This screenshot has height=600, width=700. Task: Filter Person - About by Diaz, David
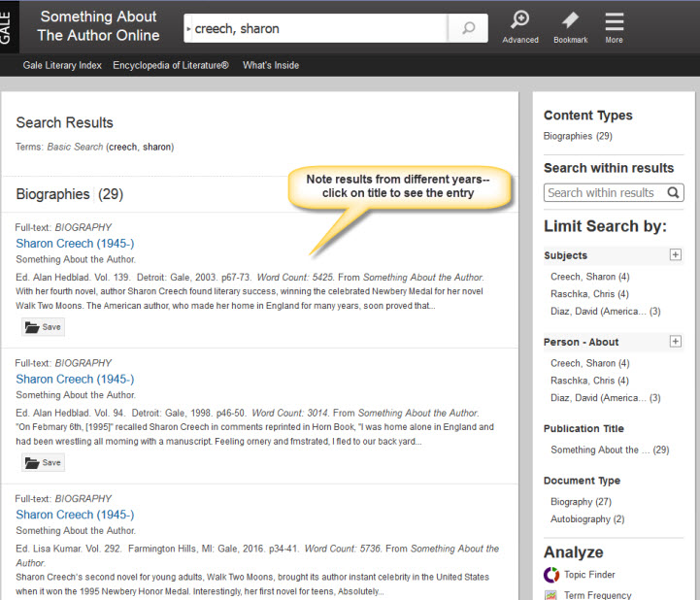point(606,398)
